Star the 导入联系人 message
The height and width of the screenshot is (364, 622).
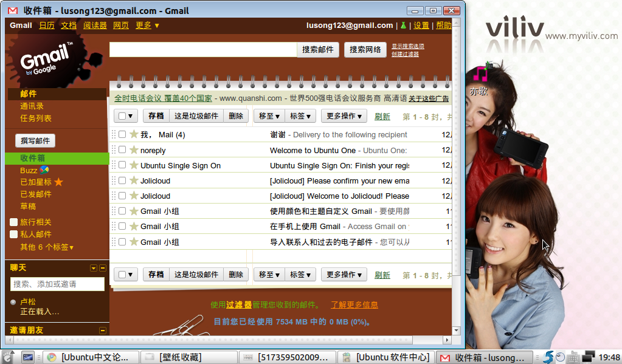(x=134, y=241)
